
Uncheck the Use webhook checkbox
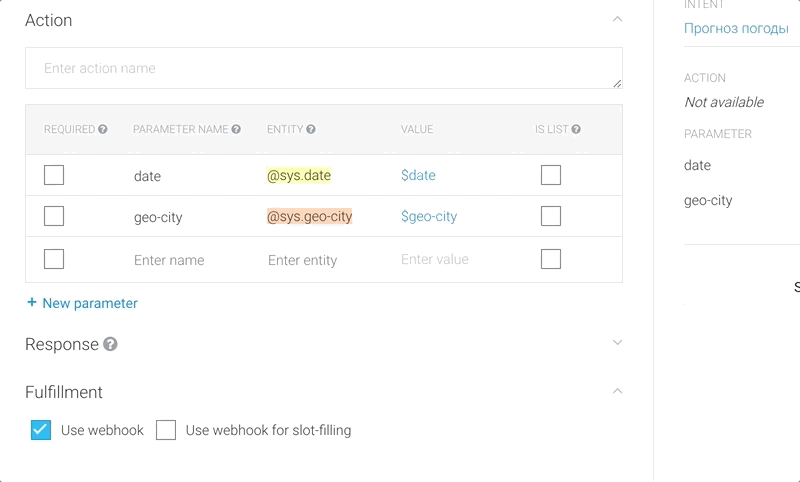(41, 430)
